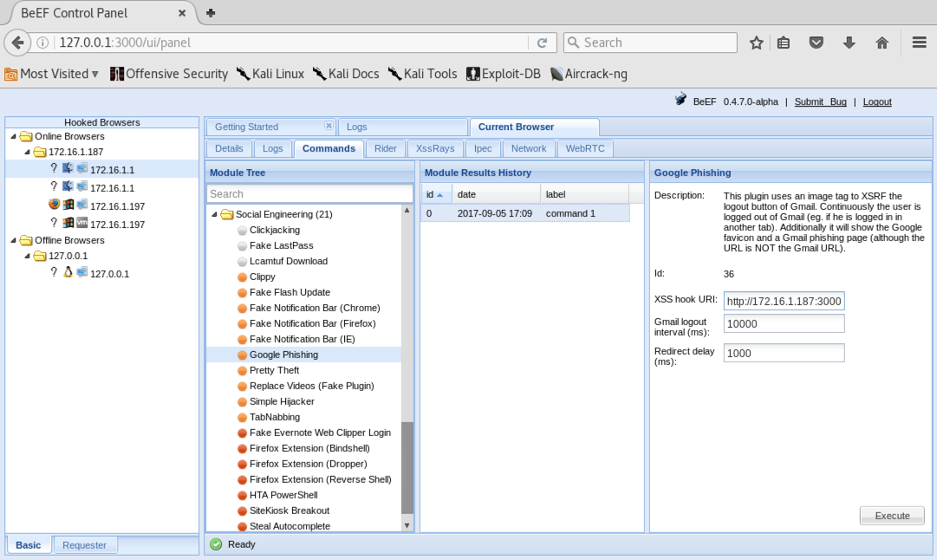Select the Lcamtuf Download module
This screenshot has width=937, height=560.
click(x=288, y=261)
